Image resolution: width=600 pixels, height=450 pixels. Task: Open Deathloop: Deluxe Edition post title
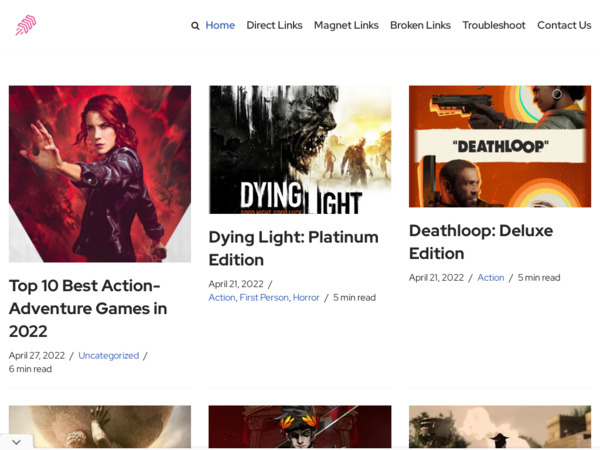[x=481, y=242]
